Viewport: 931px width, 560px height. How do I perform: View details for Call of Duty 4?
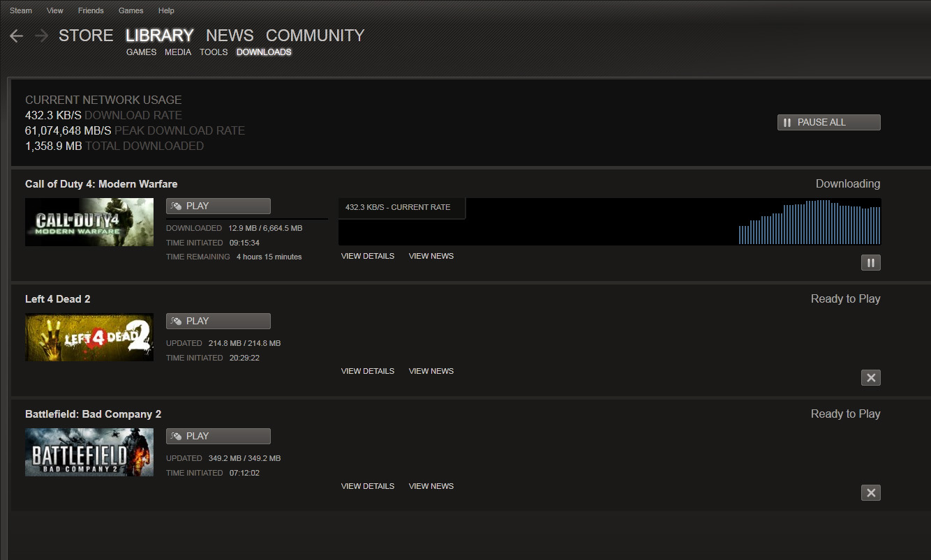(368, 256)
